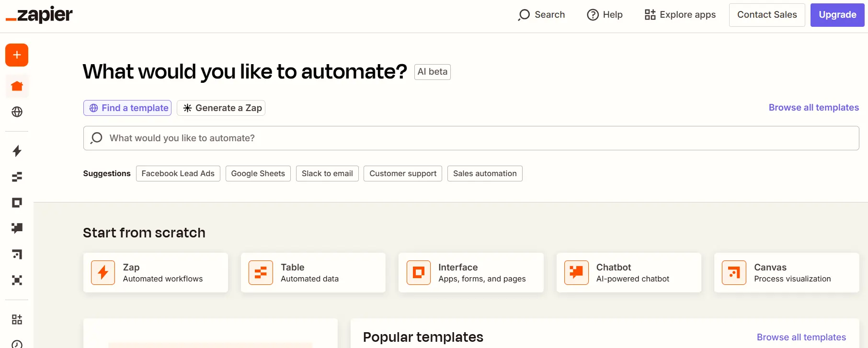This screenshot has height=348, width=868.
Task: Click the Interface card icon
Action: pyautogui.click(x=419, y=273)
